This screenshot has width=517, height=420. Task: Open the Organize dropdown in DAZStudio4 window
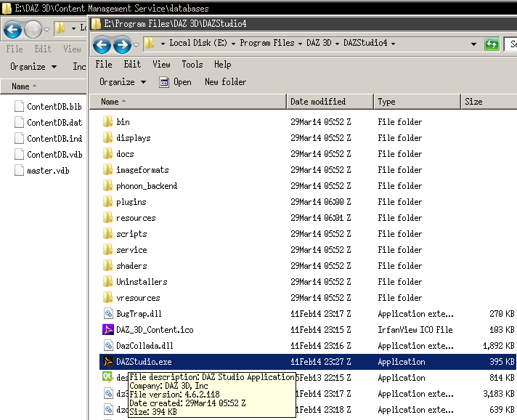pos(123,82)
